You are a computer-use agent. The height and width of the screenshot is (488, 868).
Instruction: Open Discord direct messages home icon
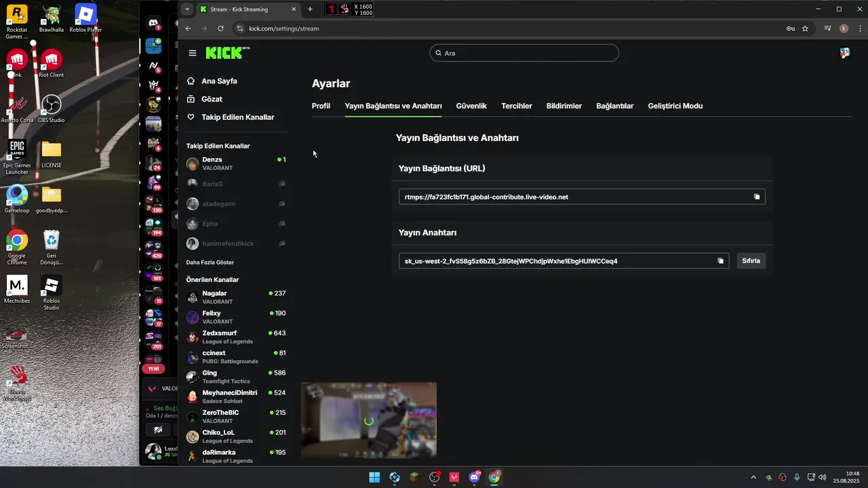point(154,23)
